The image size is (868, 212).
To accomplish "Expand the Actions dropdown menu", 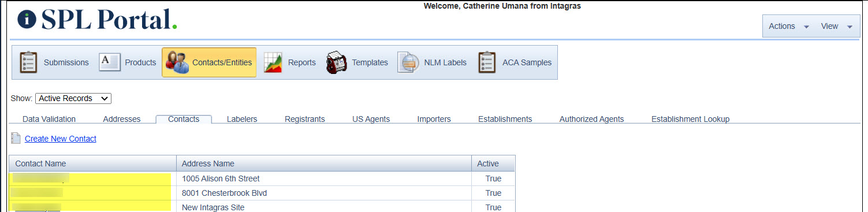I will point(789,26).
